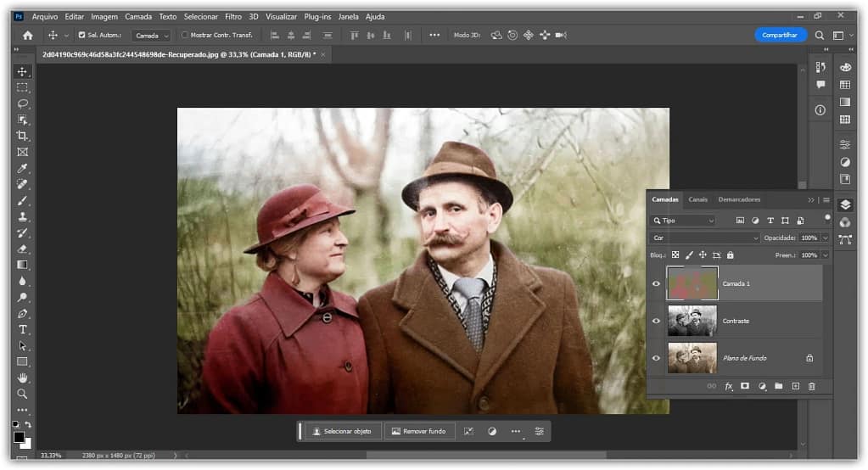The height and width of the screenshot is (470, 868).
Task: Hide the Contraste layer
Action: [x=656, y=321]
